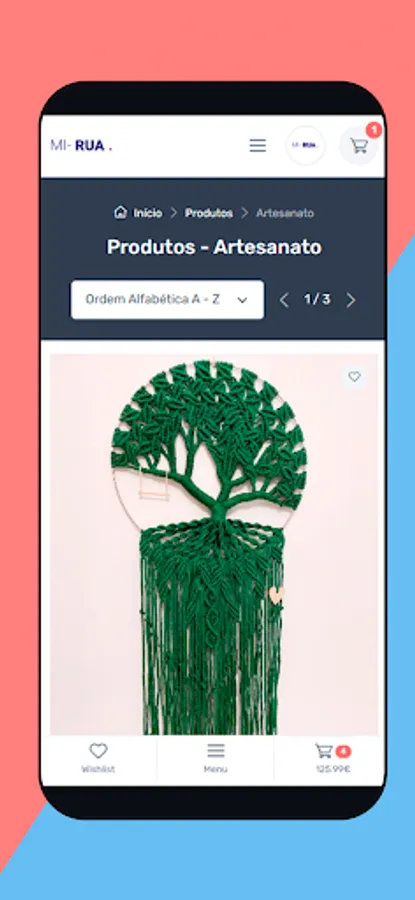Screen dimensions: 415x900
Task: Tap the bottom cart icon showing 125.99€
Action: tap(324, 751)
